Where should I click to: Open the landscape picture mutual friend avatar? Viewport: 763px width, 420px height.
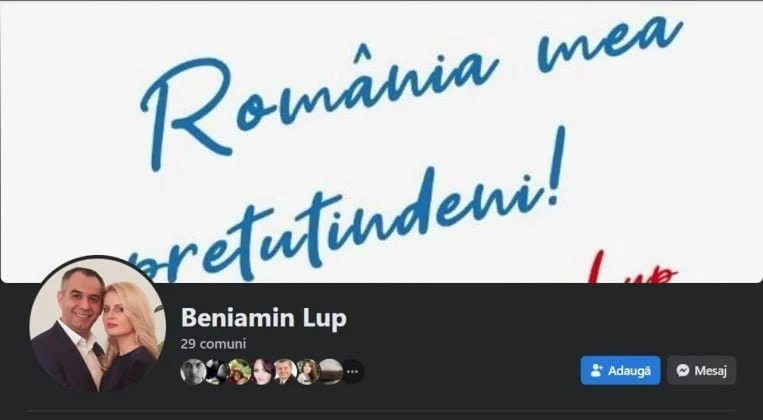[x=331, y=372]
